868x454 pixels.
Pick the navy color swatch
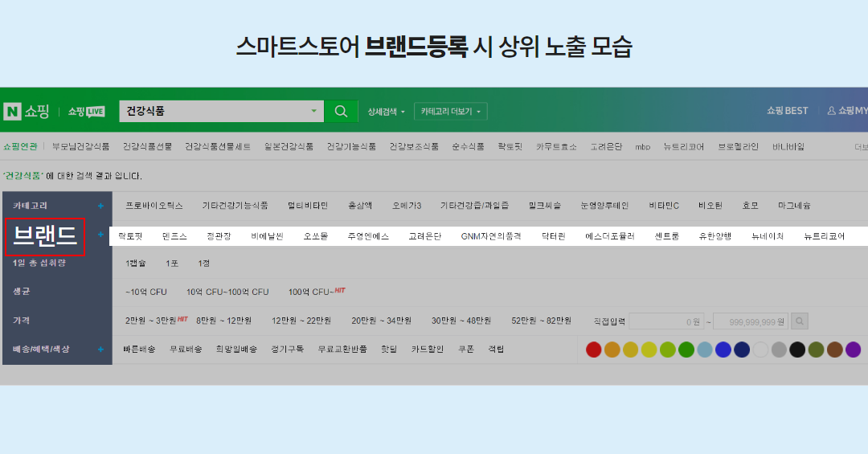(742, 350)
